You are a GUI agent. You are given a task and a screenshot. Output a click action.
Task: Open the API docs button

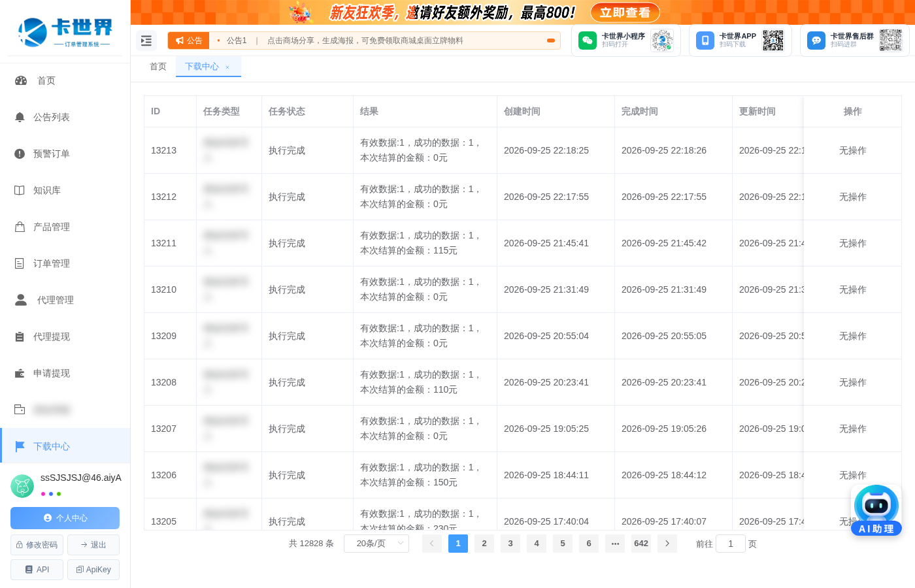pyautogui.click(x=37, y=570)
